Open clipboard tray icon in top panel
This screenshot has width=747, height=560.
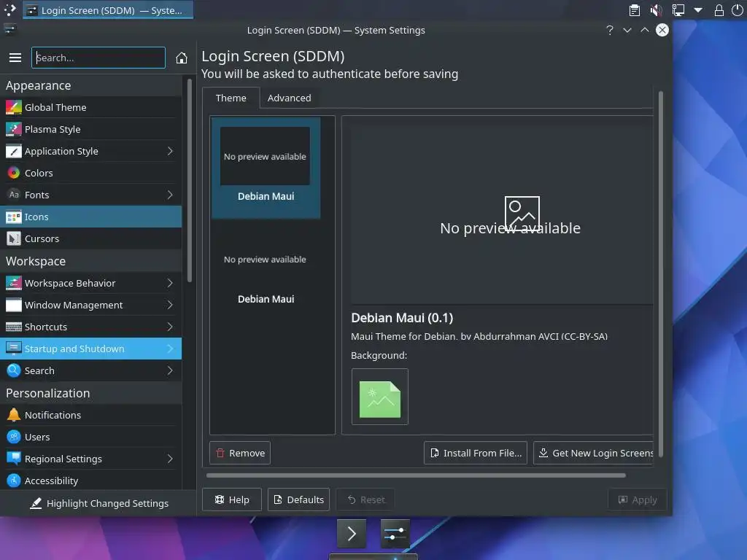pyautogui.click(x=634, y=10)
